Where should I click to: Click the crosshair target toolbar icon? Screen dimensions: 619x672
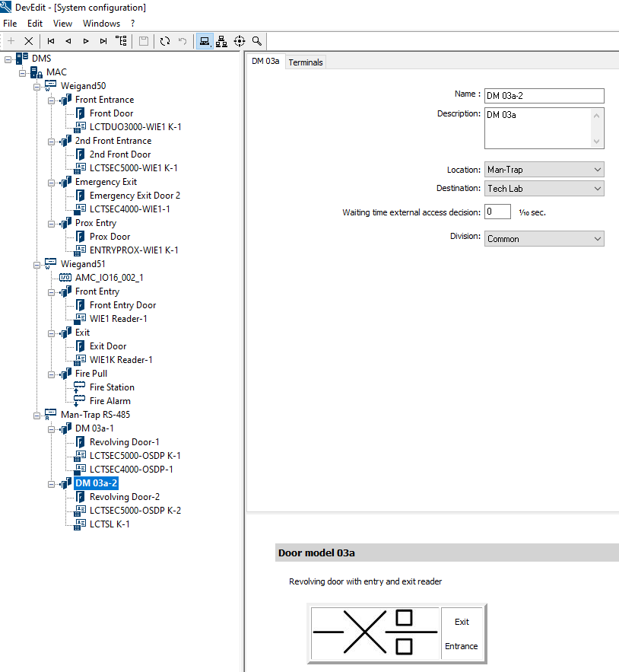240,41
